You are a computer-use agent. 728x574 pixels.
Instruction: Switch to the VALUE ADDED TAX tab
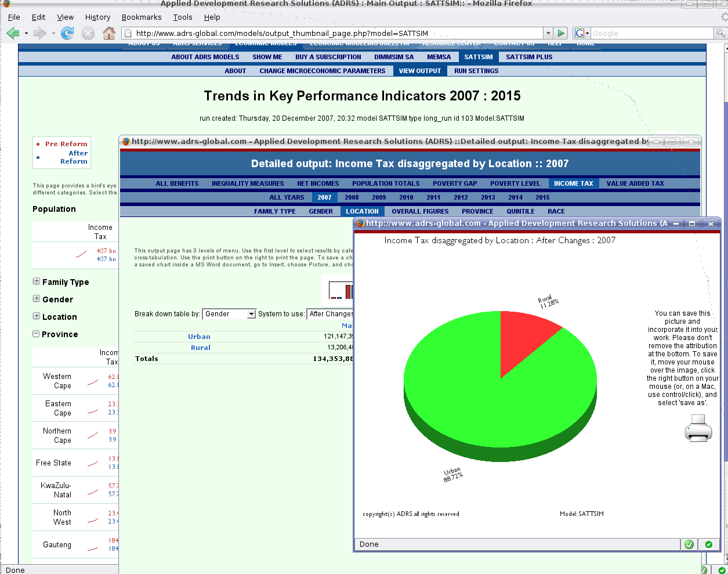636,183
